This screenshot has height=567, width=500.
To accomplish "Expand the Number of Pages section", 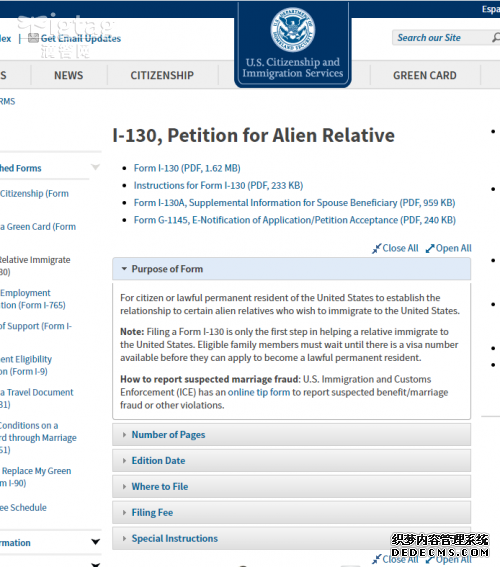I will pos(291,435).
